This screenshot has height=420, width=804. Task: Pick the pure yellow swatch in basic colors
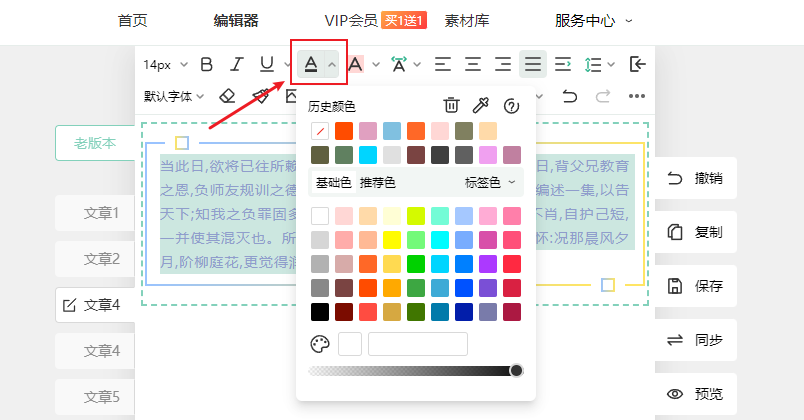click(392, 239)
